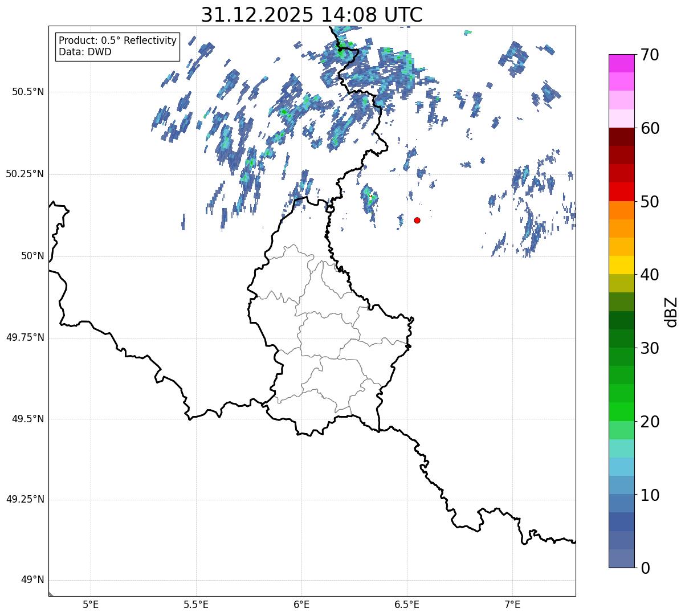Click the yellow colorbar swatch at 40 dBZ

[621, 265]
